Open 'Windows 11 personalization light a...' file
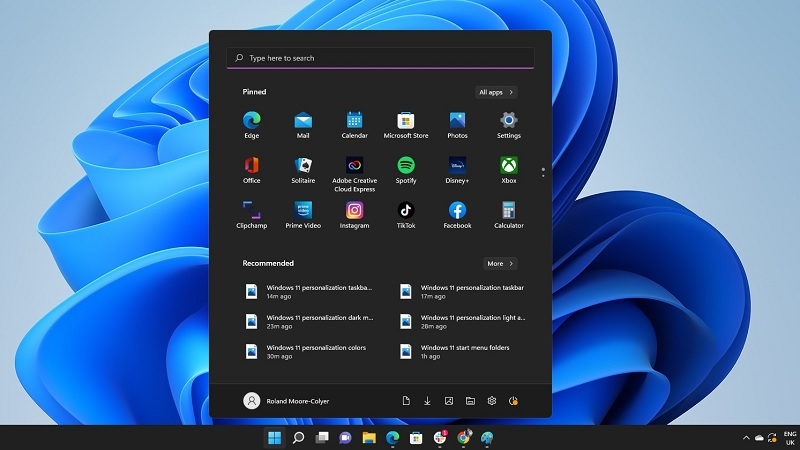Viewport: 800px width, 450px height. pos(462,321)
